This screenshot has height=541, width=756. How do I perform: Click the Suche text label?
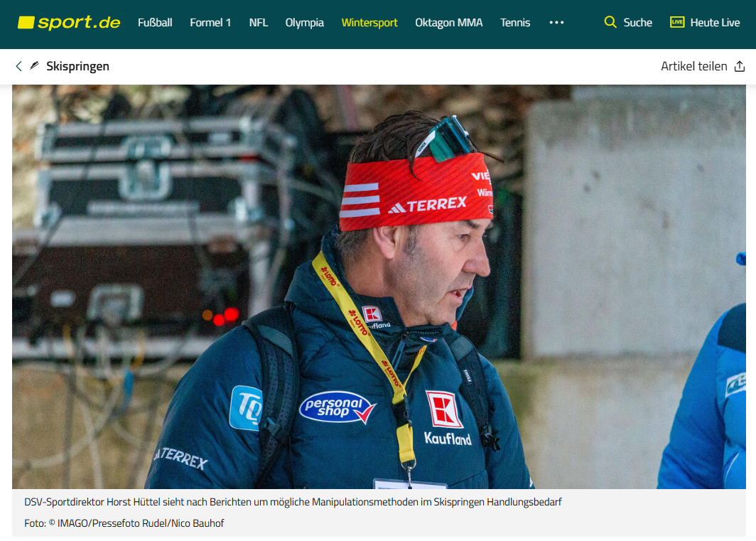[637, 23]
